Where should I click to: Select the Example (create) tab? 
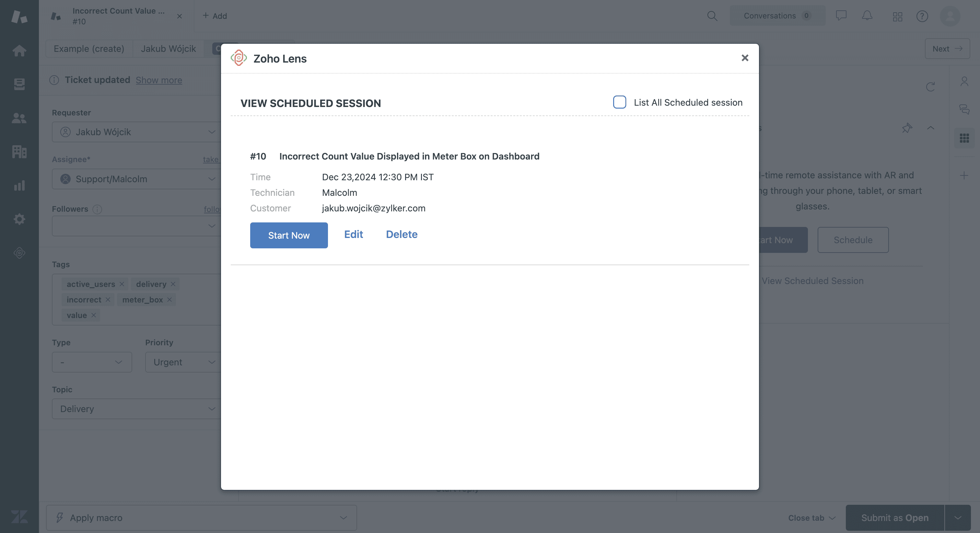coord(89,49)
